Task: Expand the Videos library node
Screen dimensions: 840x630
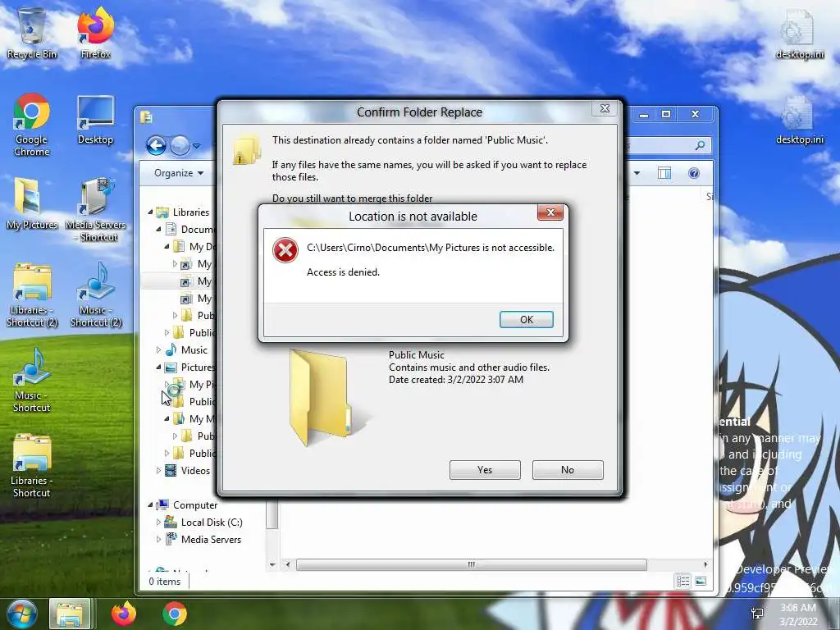Action: [x=158, y=470]
